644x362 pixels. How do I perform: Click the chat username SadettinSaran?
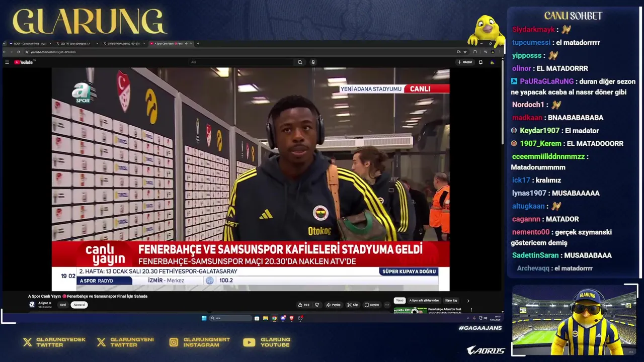click(535, 255)
